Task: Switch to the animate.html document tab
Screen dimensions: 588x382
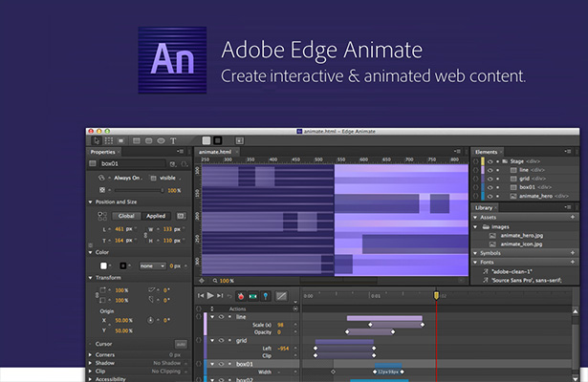Action: 215,151
